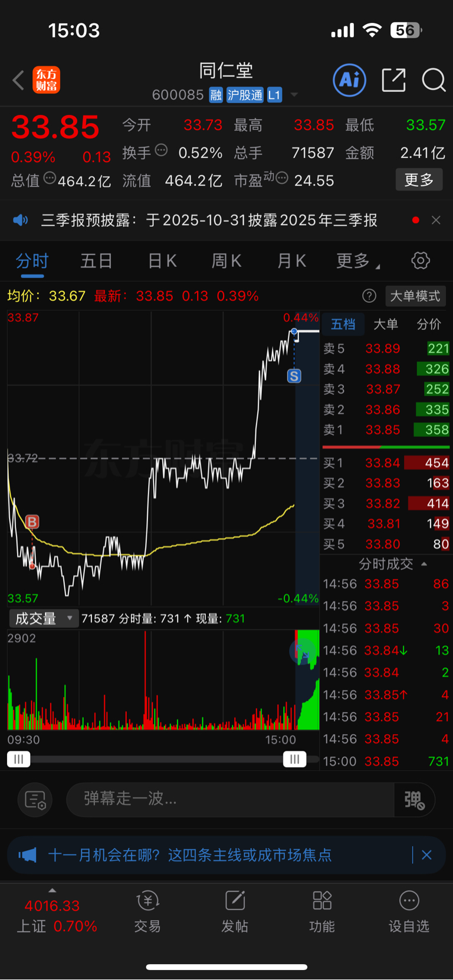Expand the 更多 chart periods dropdown
The width and height of the screenshot is (453, 980).
point(357,261)
